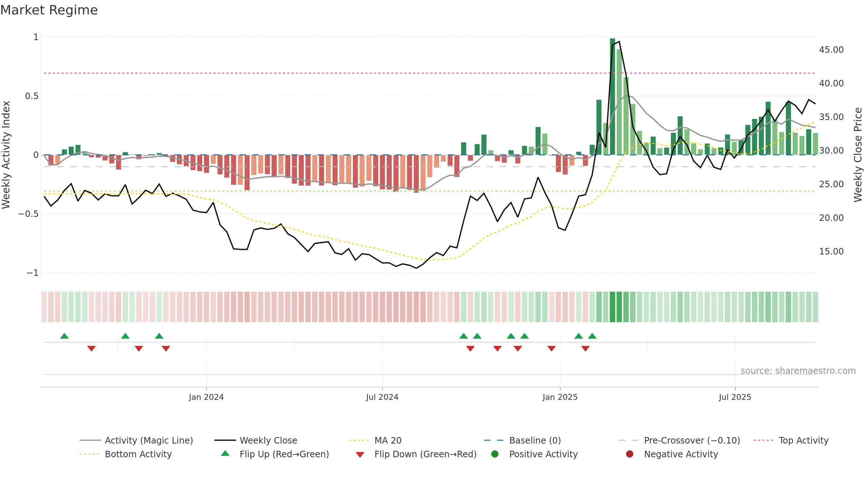Screen dimensions: 868x488
Task: Click the Weekly Close peak above 45.00
Action: coord(619,42)
